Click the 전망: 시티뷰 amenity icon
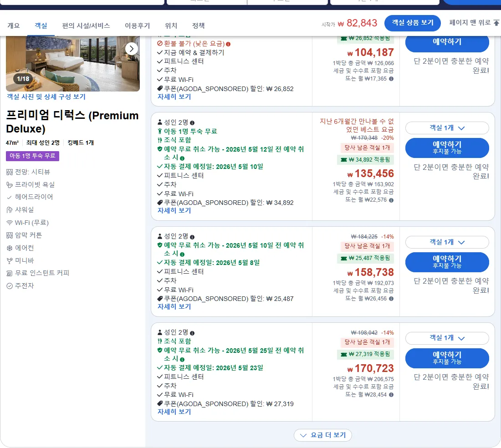 (10, 172)
